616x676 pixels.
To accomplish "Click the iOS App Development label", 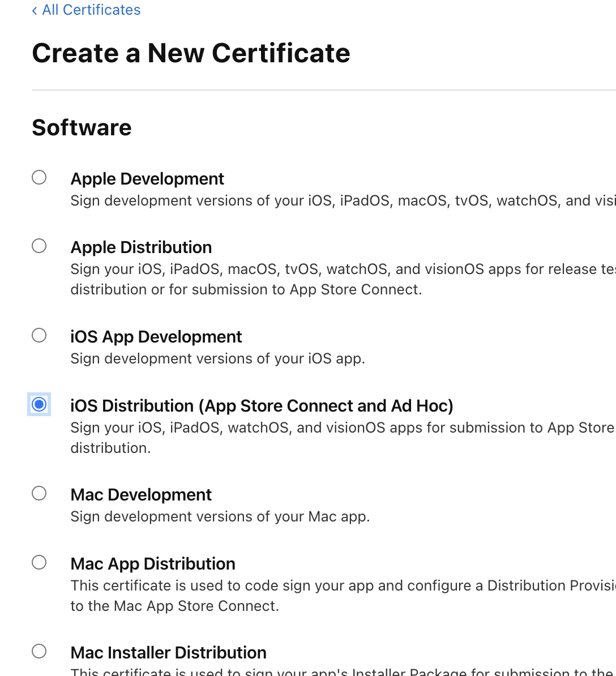I will [156, 337].
